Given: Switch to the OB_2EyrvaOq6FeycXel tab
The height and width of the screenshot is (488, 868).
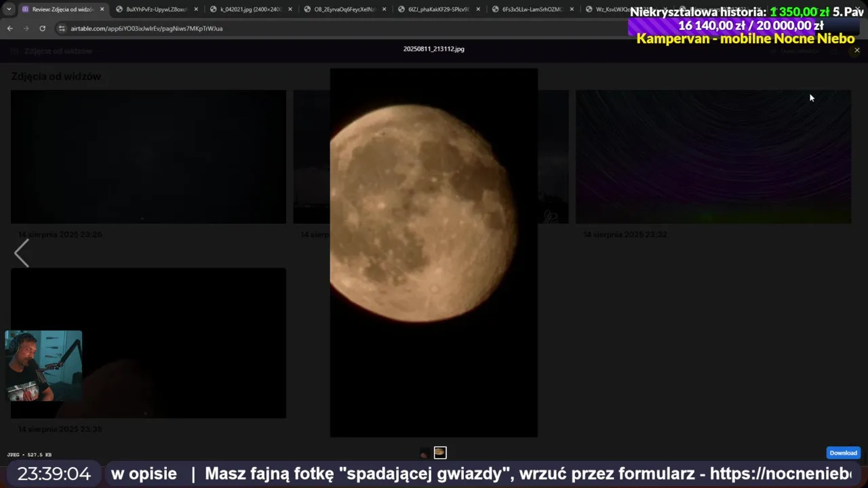Looking at the screenshot, I should (x=344, y=9).
